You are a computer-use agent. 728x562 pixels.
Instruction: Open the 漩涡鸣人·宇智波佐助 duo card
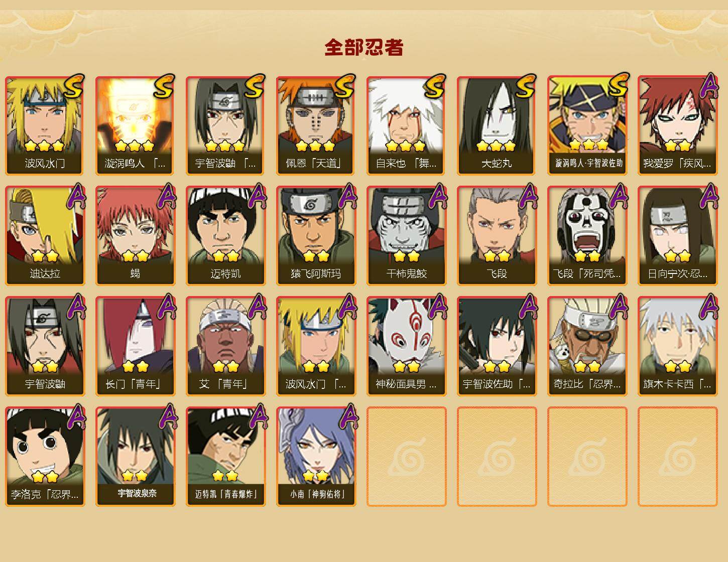tap(587, 125)
